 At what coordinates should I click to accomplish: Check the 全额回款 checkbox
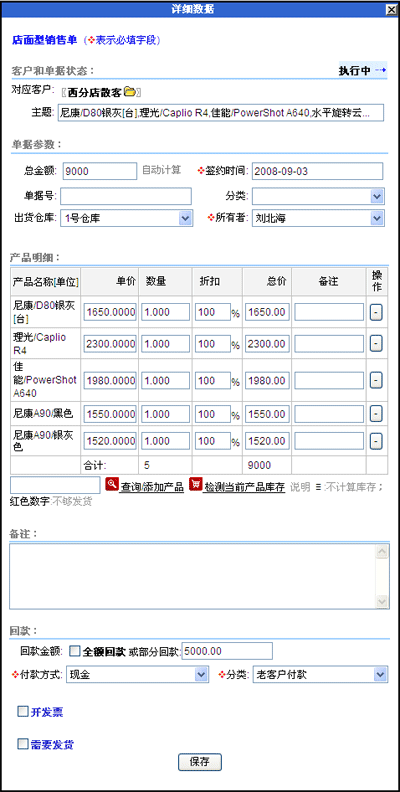coord(74,651)
